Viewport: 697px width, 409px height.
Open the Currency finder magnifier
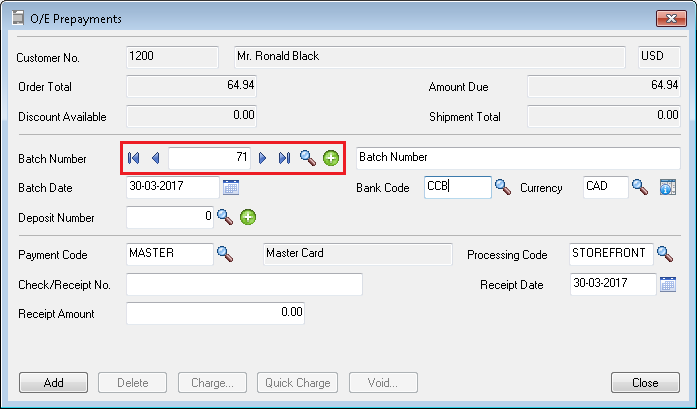point(640,187)
